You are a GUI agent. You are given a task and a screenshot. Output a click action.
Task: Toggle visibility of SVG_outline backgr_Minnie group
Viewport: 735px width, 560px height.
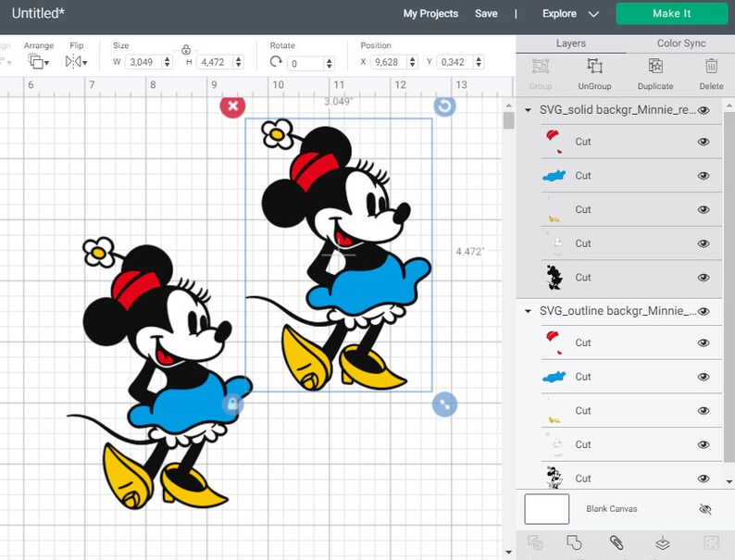point(704,311)
